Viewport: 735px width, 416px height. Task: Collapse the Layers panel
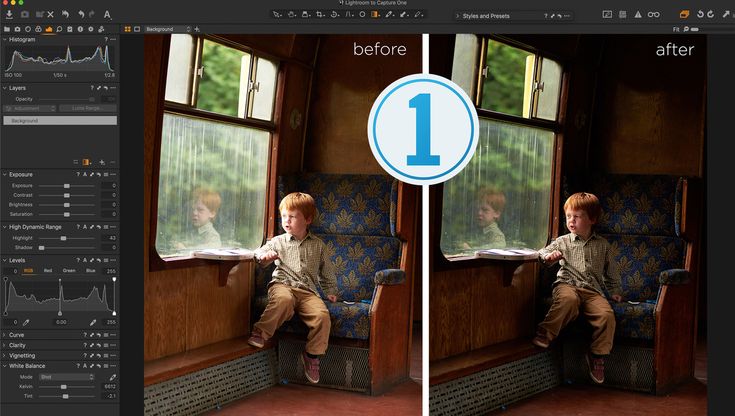coord(5,88)
